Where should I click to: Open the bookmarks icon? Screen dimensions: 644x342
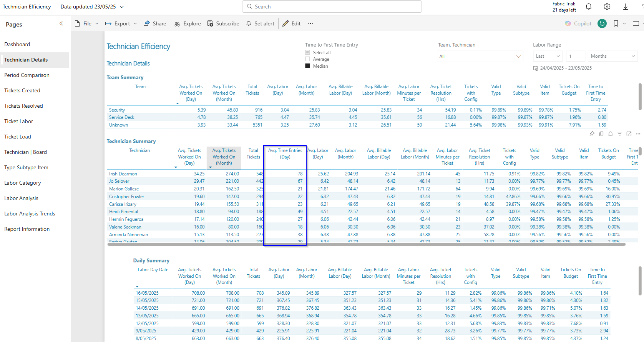(x=616, y=23)
